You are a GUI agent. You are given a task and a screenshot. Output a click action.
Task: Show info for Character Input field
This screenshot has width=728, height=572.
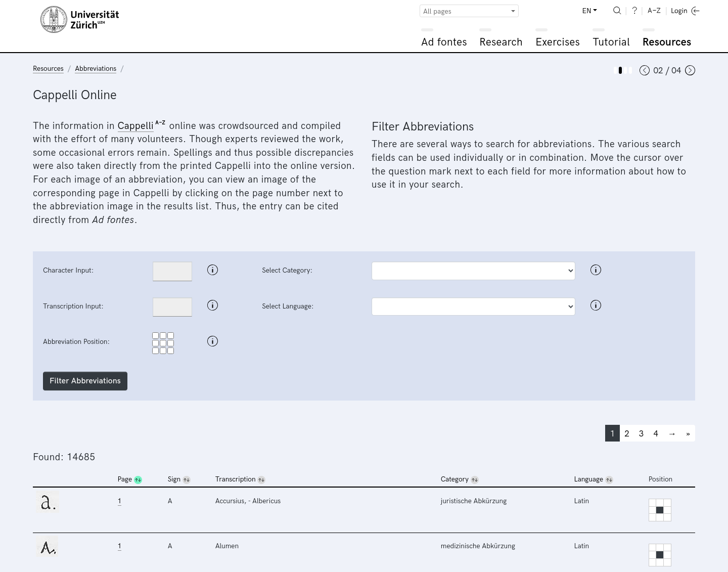coord(212,270)
